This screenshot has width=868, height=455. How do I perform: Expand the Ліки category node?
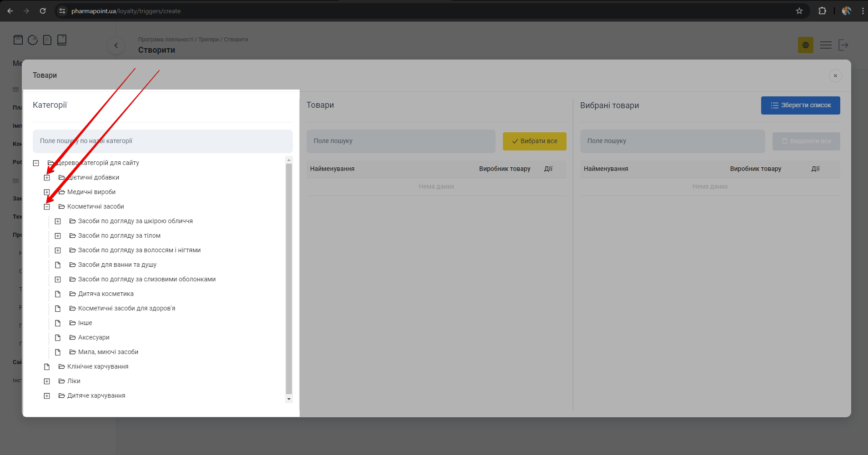click(x=47, y=381)
